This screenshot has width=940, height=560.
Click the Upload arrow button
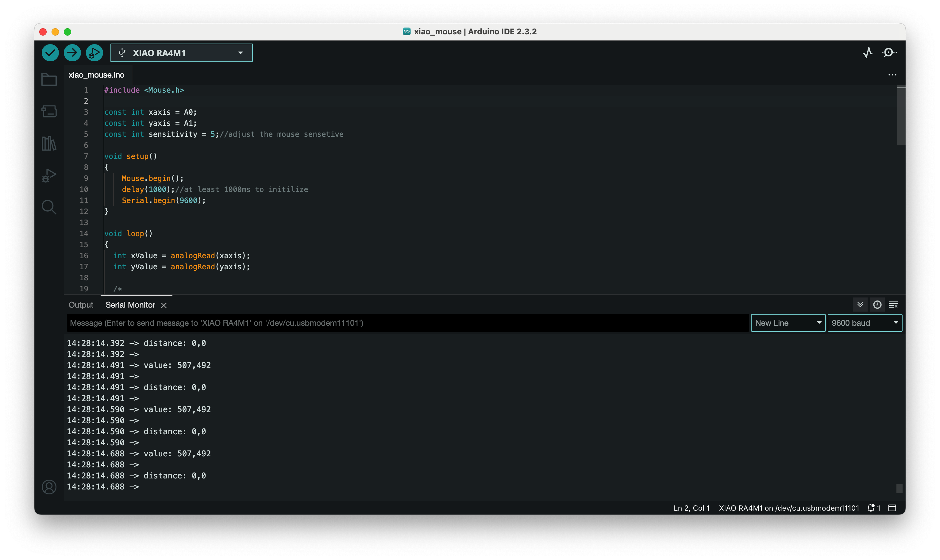click(72, 53)
